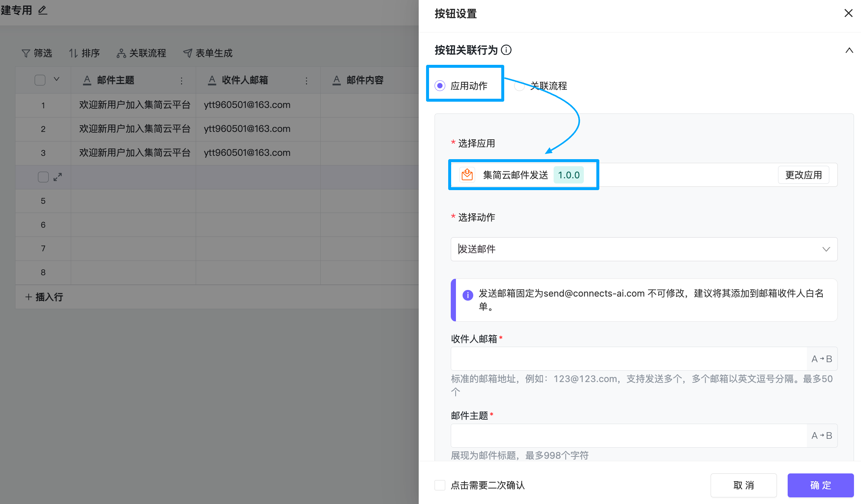
Task: Click into the 收件人邮箱 input field
Action: pyautogui.click(x=629, y=358)
